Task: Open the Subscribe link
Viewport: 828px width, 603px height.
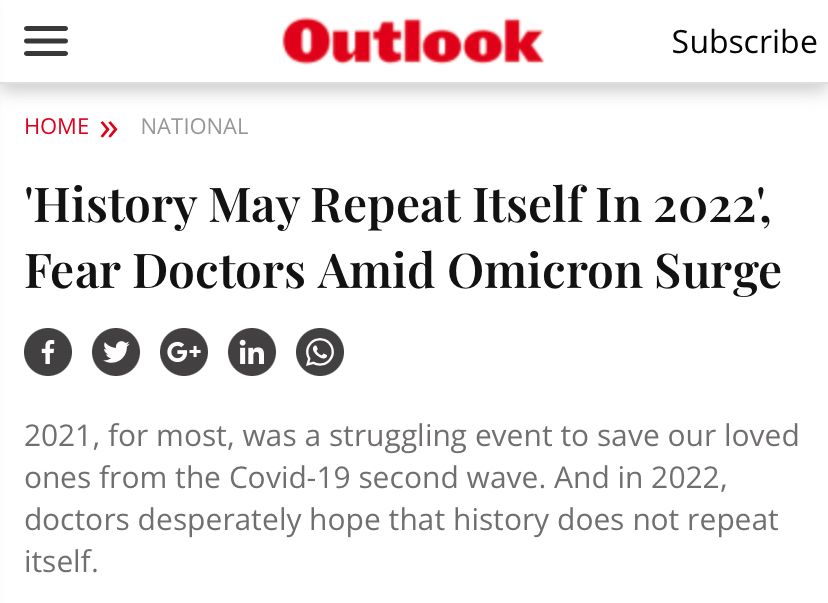Action: tap(744, 41)
